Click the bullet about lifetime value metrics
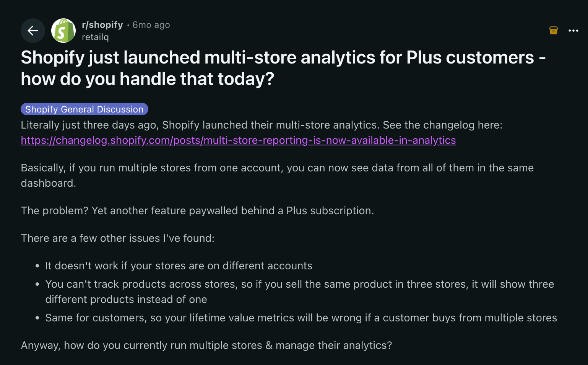 [301, 318]
